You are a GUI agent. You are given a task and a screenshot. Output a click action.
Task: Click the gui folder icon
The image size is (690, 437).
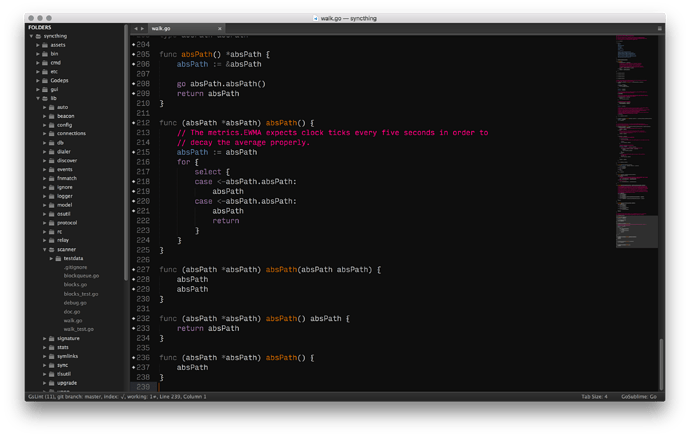tap(45, 89)
